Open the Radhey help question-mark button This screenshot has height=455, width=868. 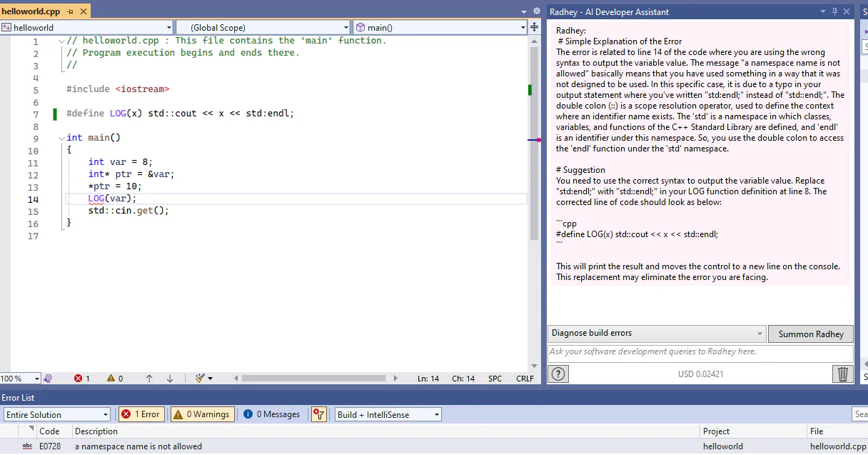tap(558, 374)
